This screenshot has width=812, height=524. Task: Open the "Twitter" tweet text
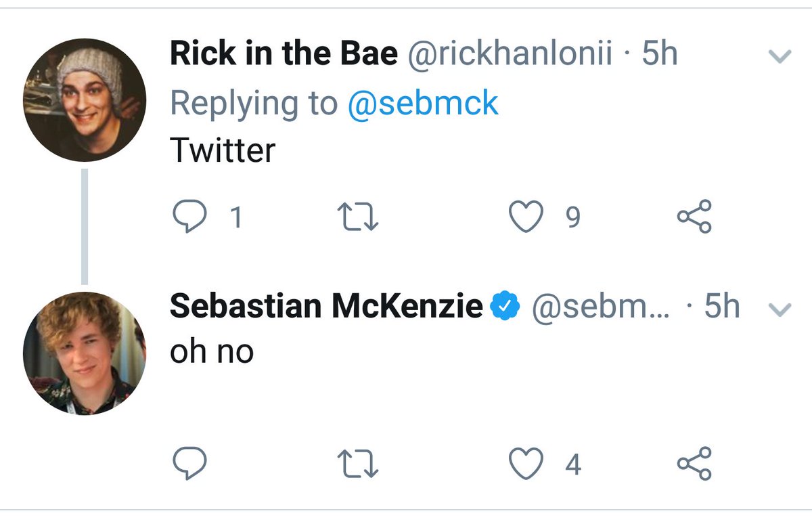tap(223, 150)
